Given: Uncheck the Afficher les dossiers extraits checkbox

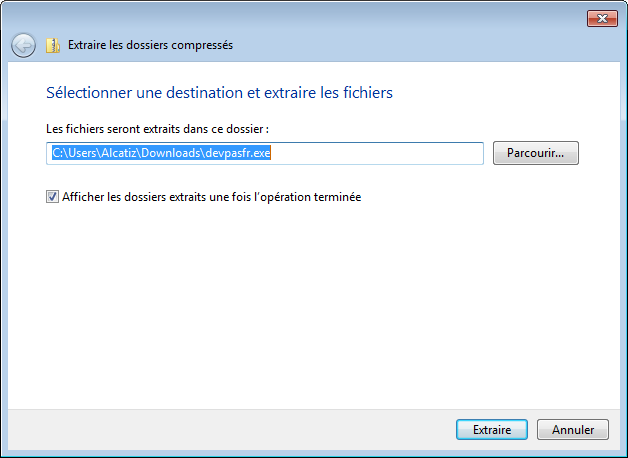Looking at the screenshot, I should tap(52, 198).
